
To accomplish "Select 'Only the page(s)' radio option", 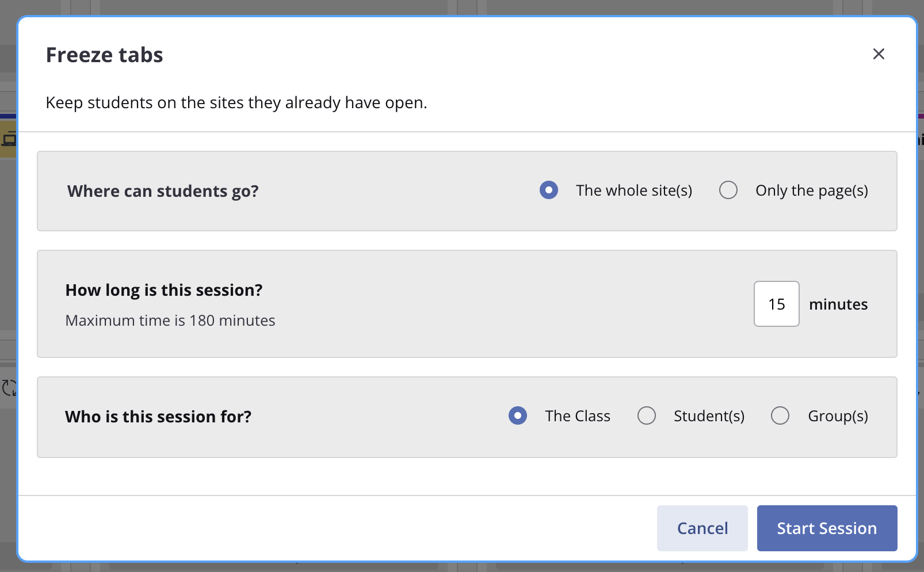I will (728, 190).
